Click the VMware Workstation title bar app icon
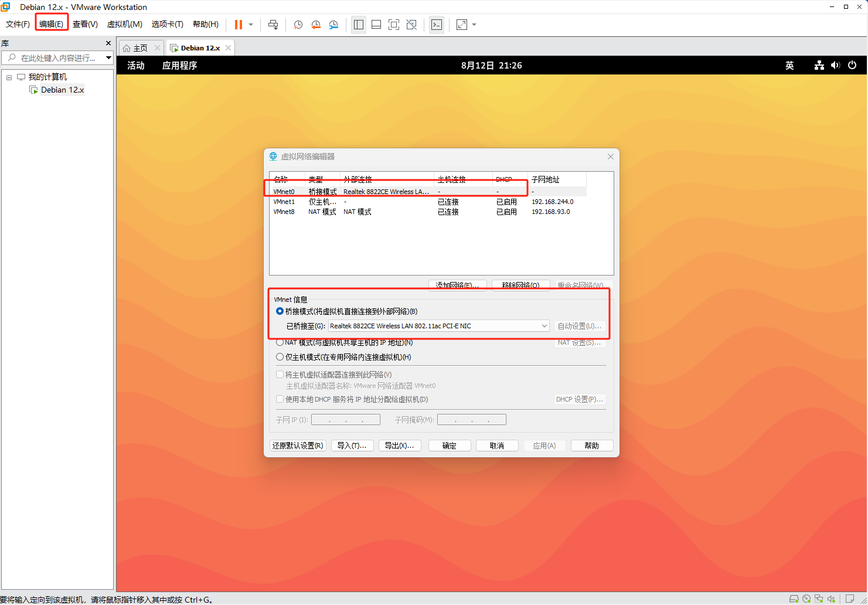868x605 pixels. (x=6, y=6)
